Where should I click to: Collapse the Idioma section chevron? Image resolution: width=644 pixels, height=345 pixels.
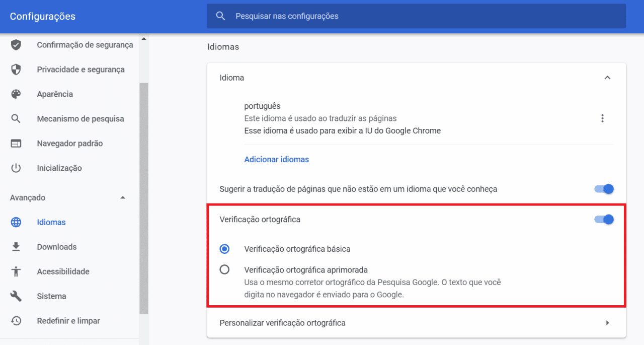click(607, 78)
